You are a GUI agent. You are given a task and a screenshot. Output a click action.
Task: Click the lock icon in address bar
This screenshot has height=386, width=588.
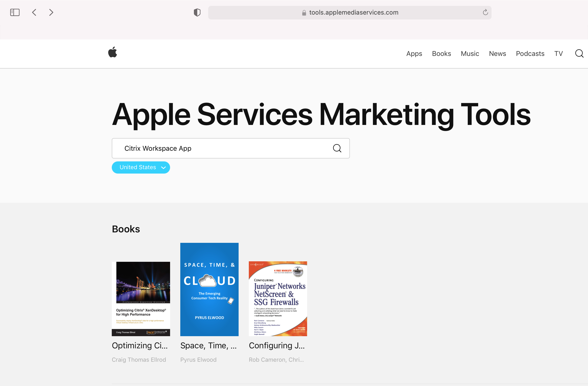(304, 13)
